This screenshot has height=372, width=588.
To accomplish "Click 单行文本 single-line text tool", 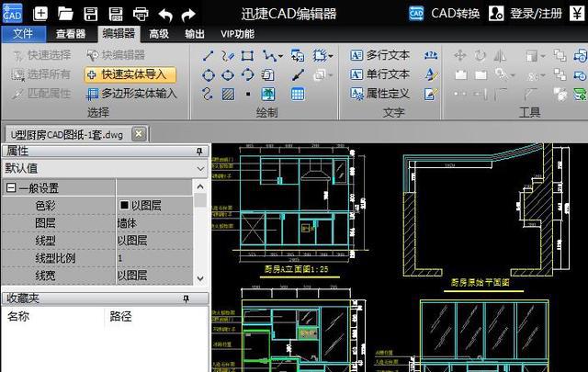I will pos(379,74).
